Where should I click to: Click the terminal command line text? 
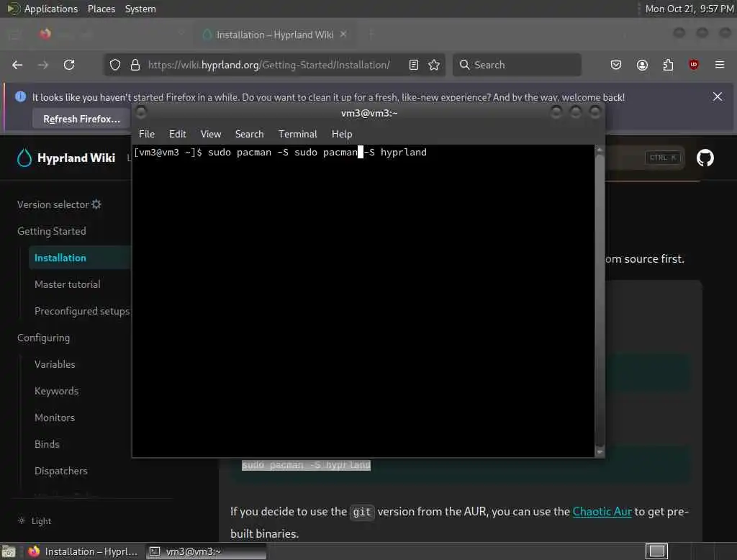281,153
